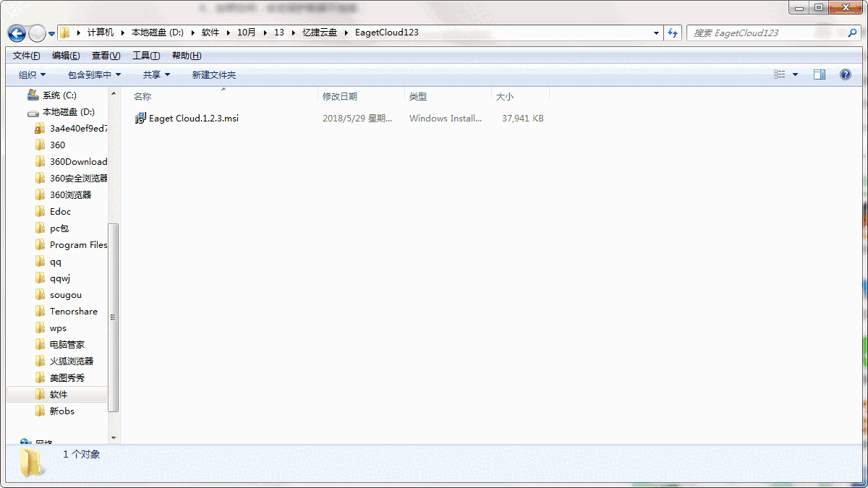This screenshot has width=868, height=488.
Task: Click the msi installer file icon
Action: (141, 119)
